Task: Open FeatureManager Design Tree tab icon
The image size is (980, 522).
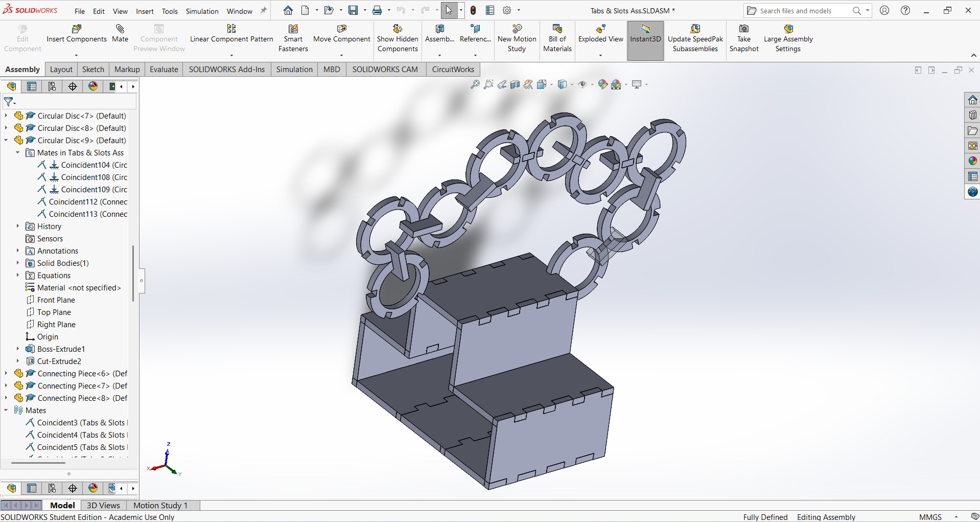Action: coord(11,86)
